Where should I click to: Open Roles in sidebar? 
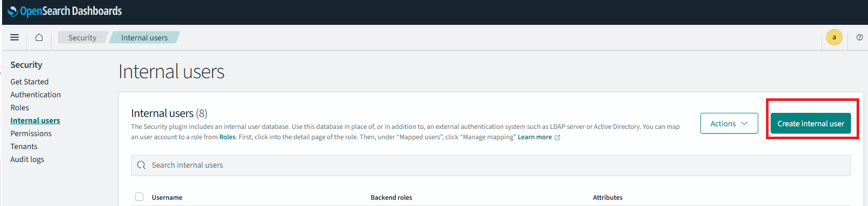[x=20, y=108]
